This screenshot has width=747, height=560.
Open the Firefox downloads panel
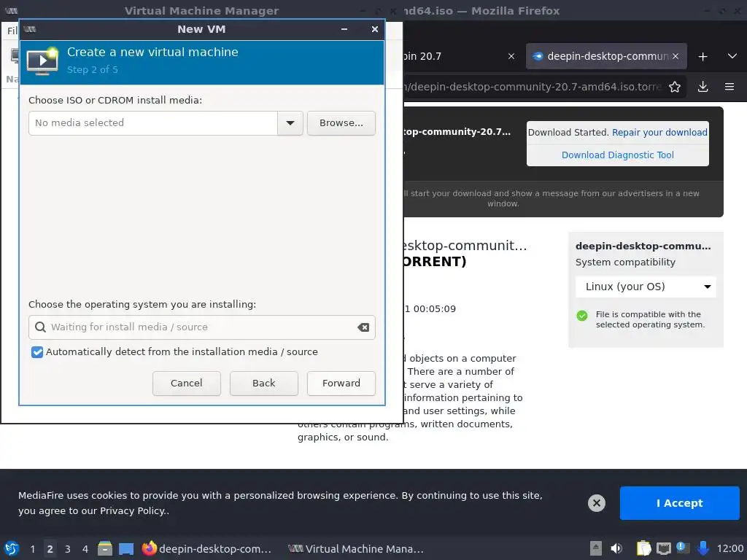tap(703, 87)
